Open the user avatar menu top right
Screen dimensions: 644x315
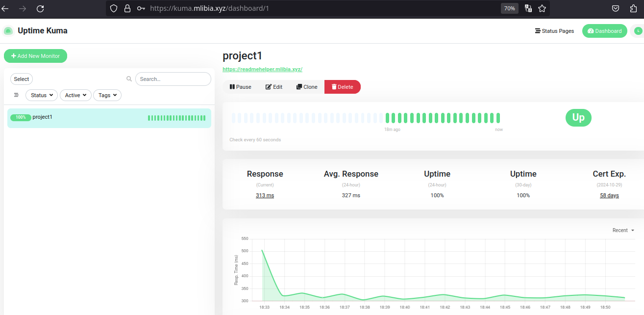[x=638, y=30]
